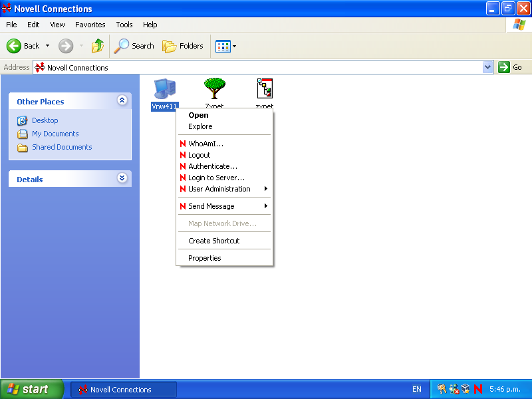The height and width of the screenshot is (399, 532).
Task: Click the address bar text field
Action: coord(263,67)
